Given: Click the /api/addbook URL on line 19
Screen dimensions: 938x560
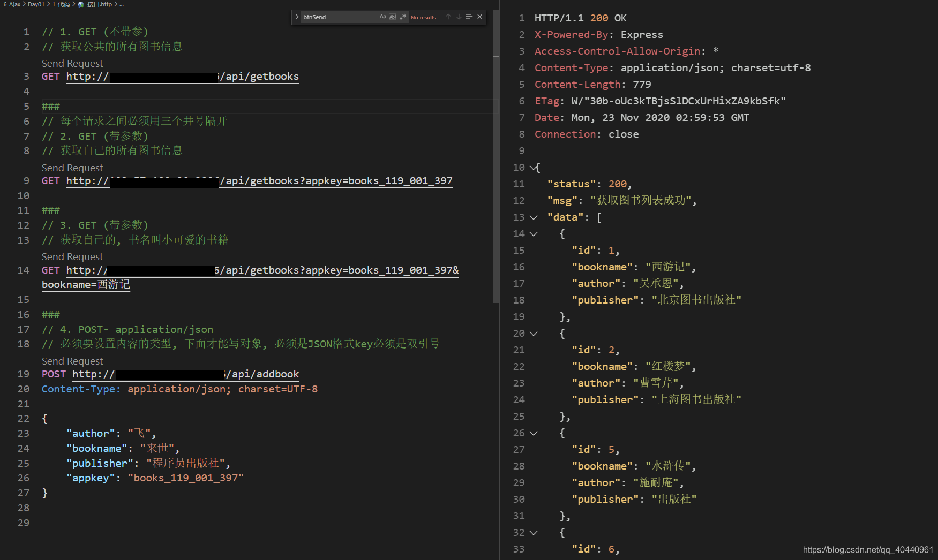Looking at the screenshot, I should coord(185,374).
